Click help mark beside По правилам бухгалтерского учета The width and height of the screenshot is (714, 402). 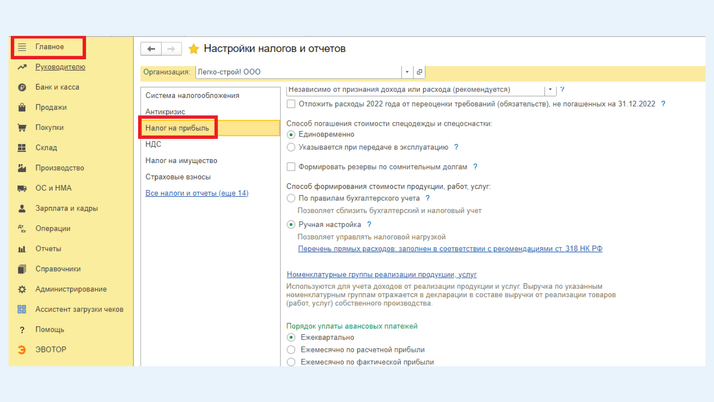(427, 198)
